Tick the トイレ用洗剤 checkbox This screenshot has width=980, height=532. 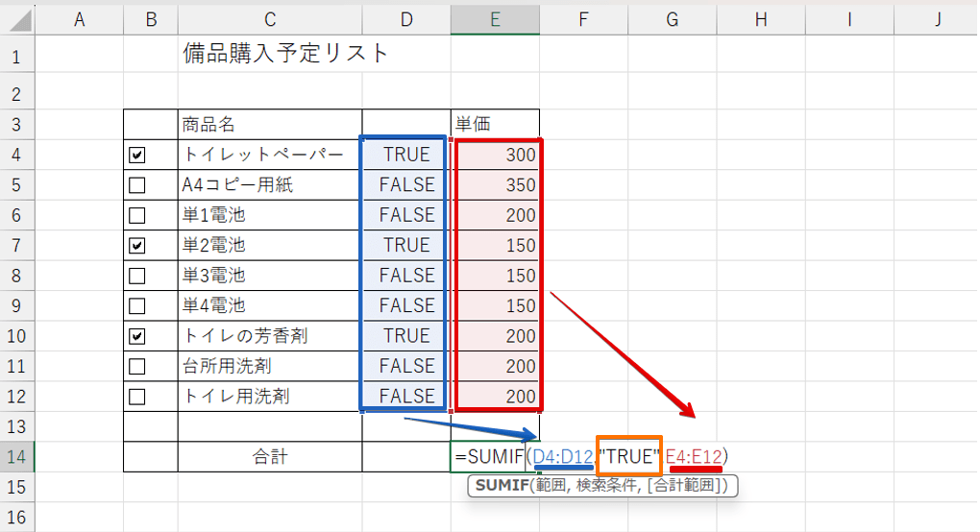136,397
